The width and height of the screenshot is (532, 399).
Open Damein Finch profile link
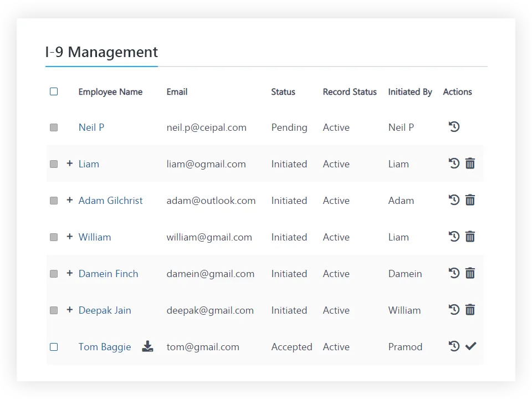click(108, 274)
